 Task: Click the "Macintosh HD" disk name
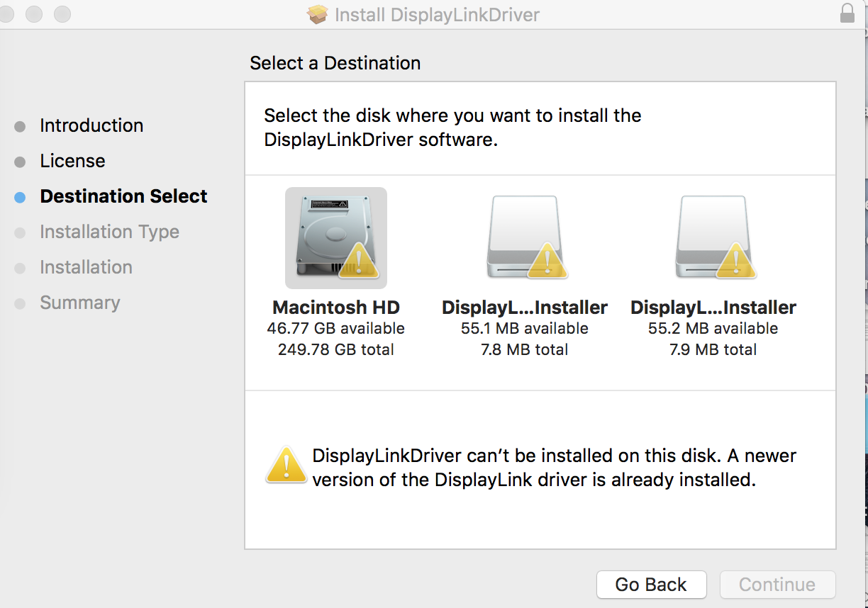point(336,308)
